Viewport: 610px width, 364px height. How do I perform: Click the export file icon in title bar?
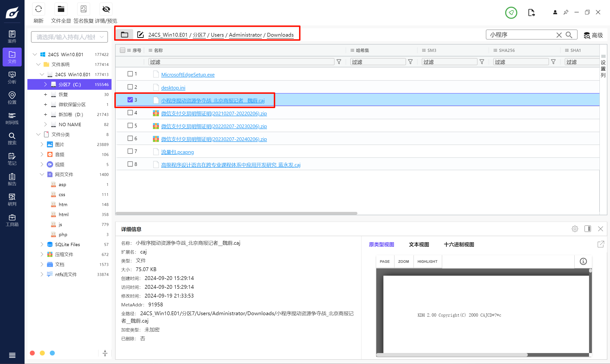(531, 13)
